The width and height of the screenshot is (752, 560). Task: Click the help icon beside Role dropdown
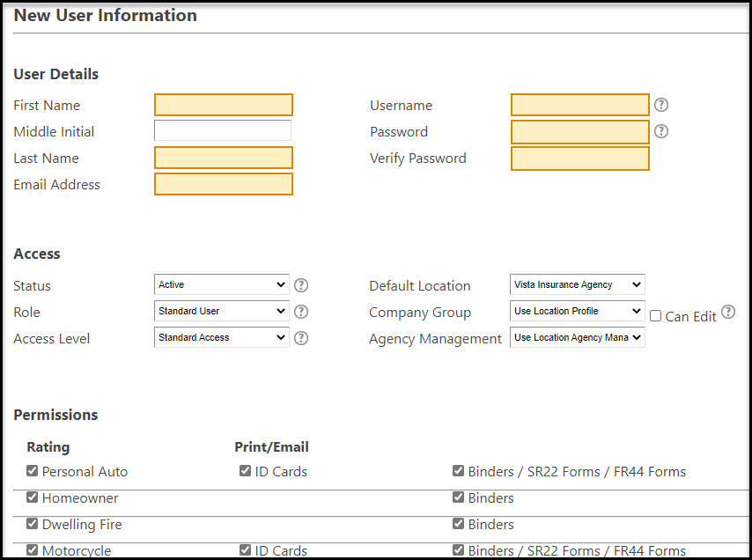click(301, 312)
